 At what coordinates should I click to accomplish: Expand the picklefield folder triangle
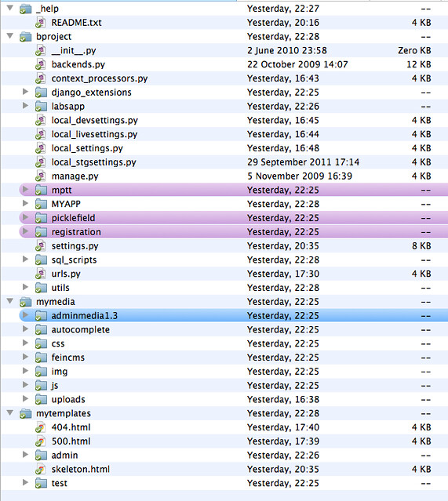[25, 217]
